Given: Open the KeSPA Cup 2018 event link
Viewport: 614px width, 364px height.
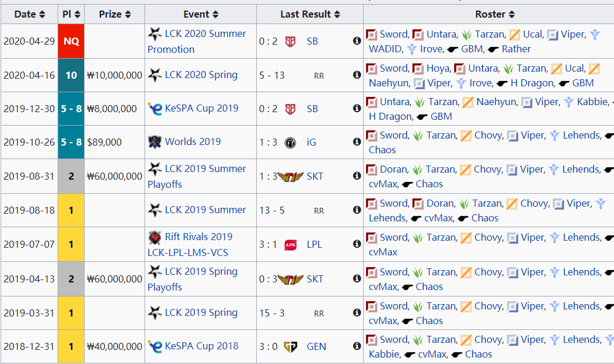Looking at the screenshot, I should (202, 346).
